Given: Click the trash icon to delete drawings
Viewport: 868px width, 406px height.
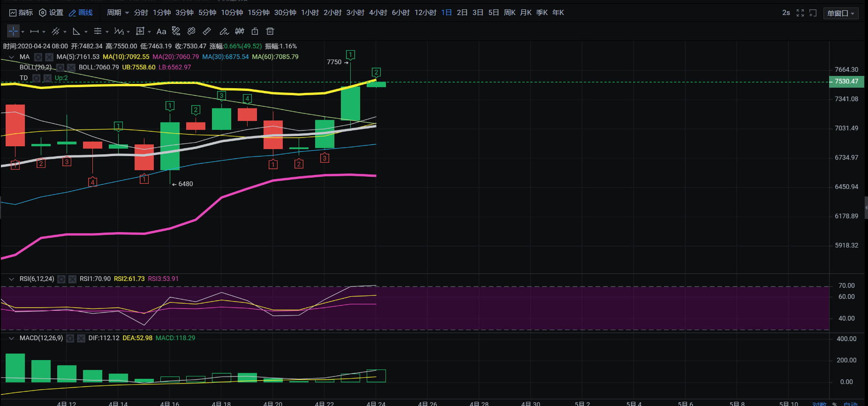Looking at the screenshot, I should 270,31.
